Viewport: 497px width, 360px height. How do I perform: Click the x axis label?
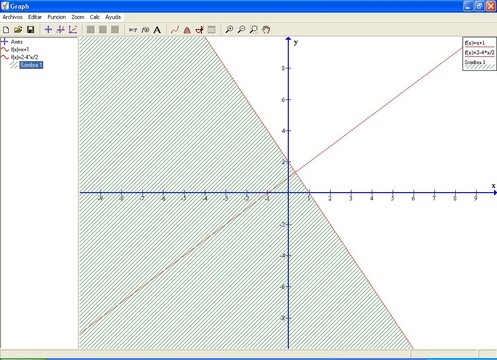[493, 186]
